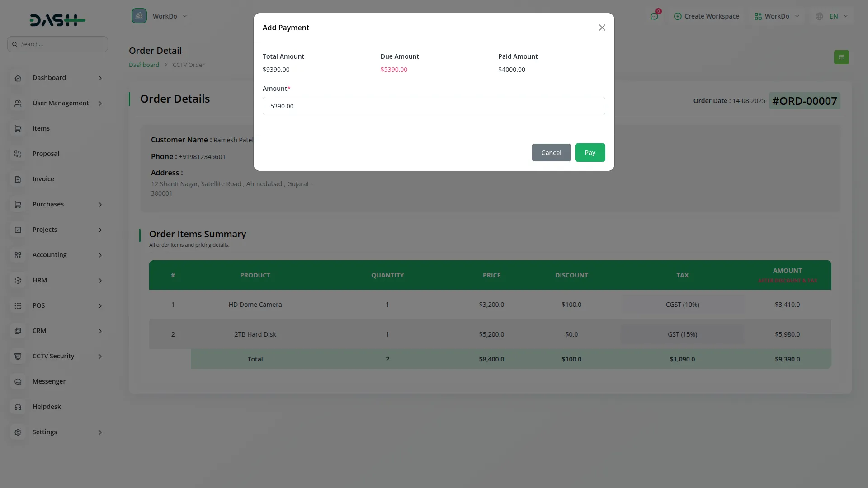Click the green button above order number
Image resolution: width=868 pixels, height=488 pixels.
pyautogui.click(x=841, y=57)
